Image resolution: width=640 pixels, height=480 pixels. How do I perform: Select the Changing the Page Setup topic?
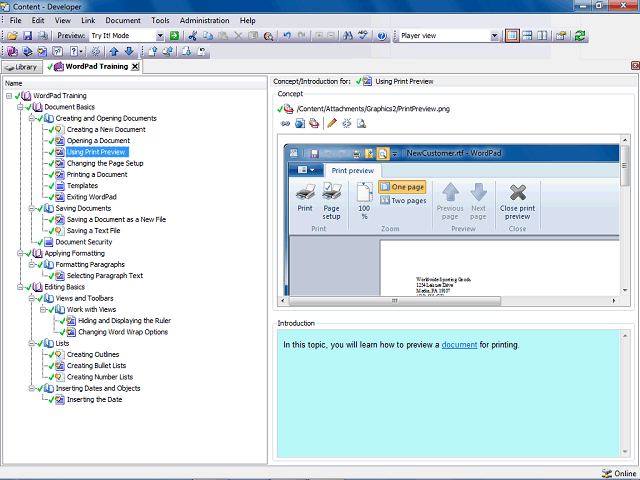105,163
